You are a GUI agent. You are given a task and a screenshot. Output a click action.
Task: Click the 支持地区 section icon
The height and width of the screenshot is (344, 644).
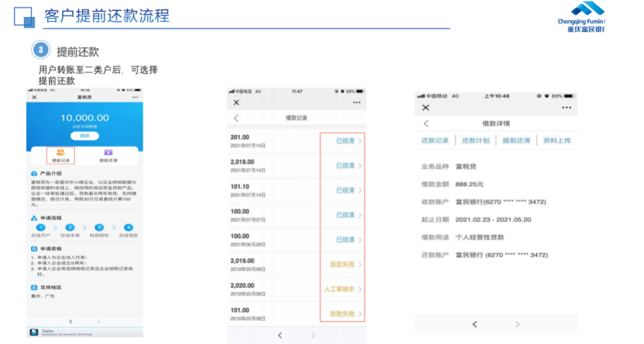tap(34, 287)
